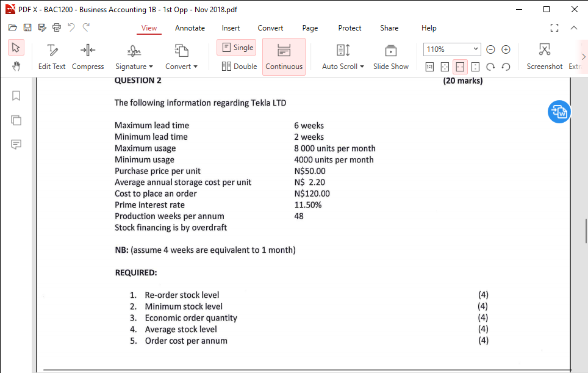Rotate the page clockwise
This screenshot has width=588, height=373.
(x=490, y=67)
